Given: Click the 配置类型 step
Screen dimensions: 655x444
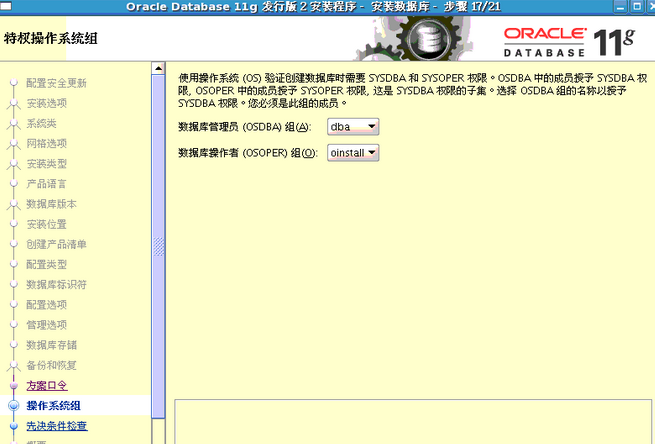Looking at the screenshot, I should tap(47, 264).
